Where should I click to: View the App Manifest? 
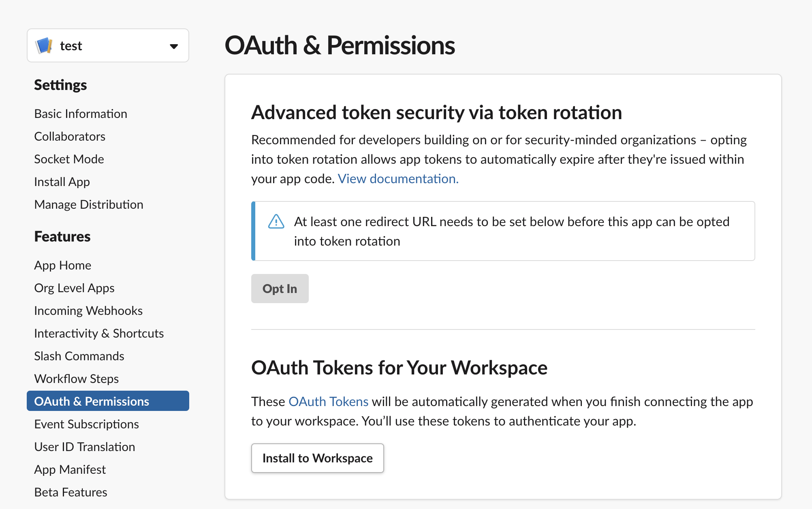[70, 469]
